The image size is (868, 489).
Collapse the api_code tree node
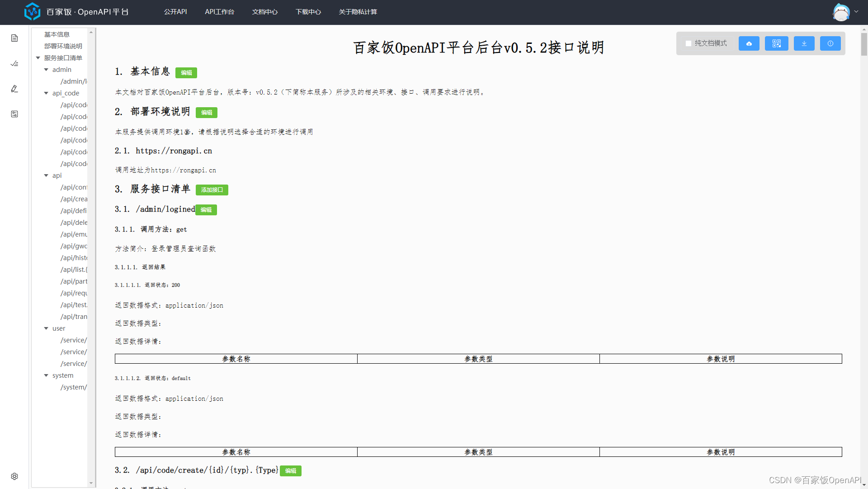[46, 93]
